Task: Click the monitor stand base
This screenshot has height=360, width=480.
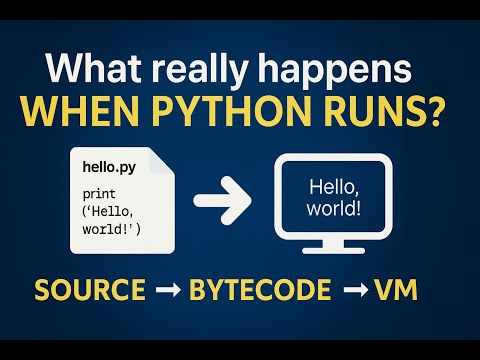Action: pyautogui.click(x=333, y=250)
